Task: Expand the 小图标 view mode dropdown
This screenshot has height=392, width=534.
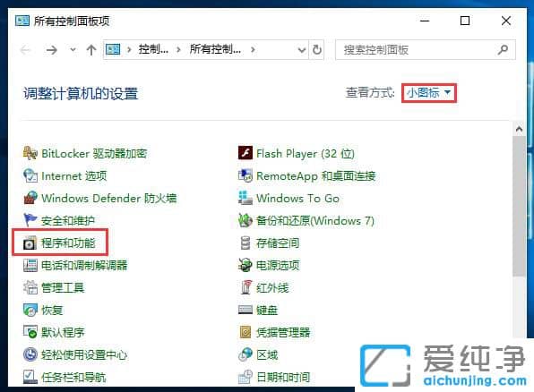Action: [429, 93]
